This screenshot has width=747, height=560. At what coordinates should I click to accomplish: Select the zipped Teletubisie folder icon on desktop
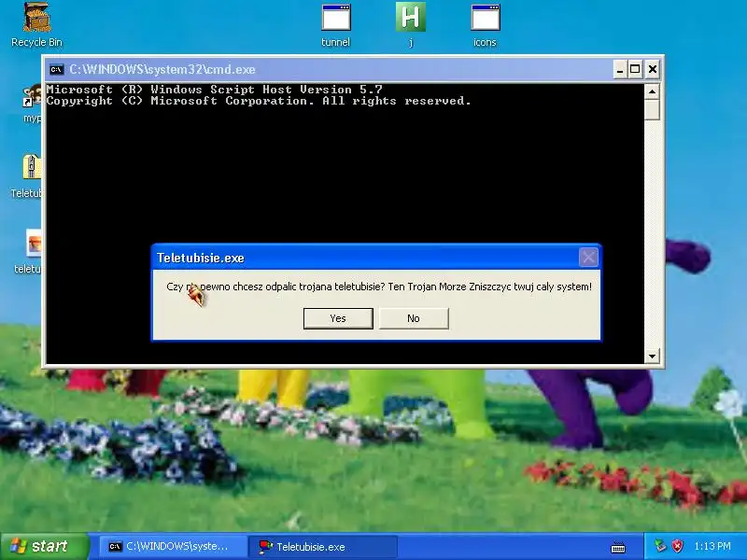click(x=32, y=167)
